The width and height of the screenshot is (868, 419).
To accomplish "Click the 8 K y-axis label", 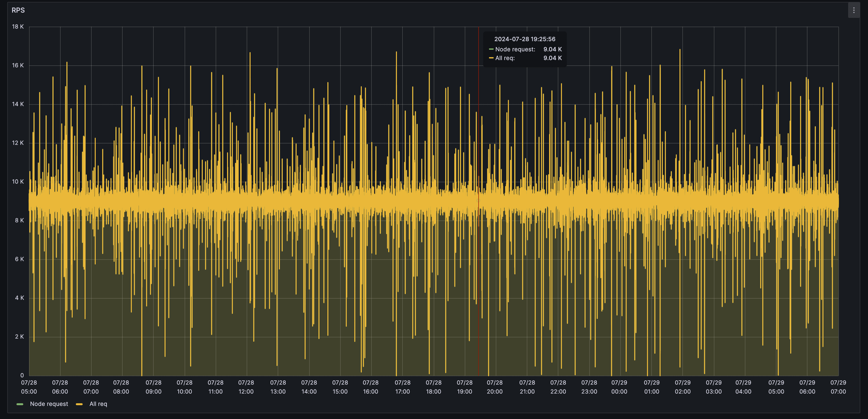I will tap(19, 220).
